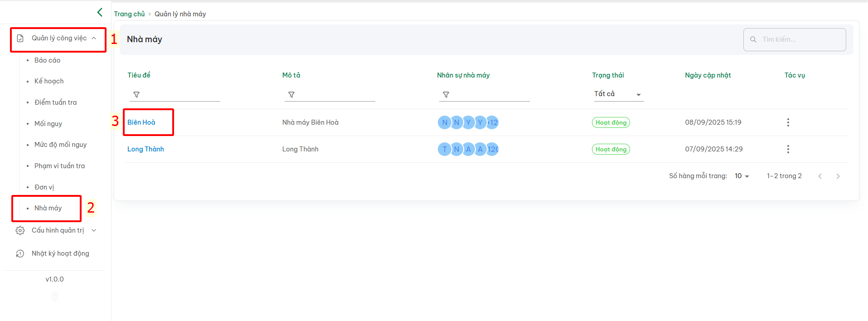Collapse the Quản lý công việc section

[94, 38]
